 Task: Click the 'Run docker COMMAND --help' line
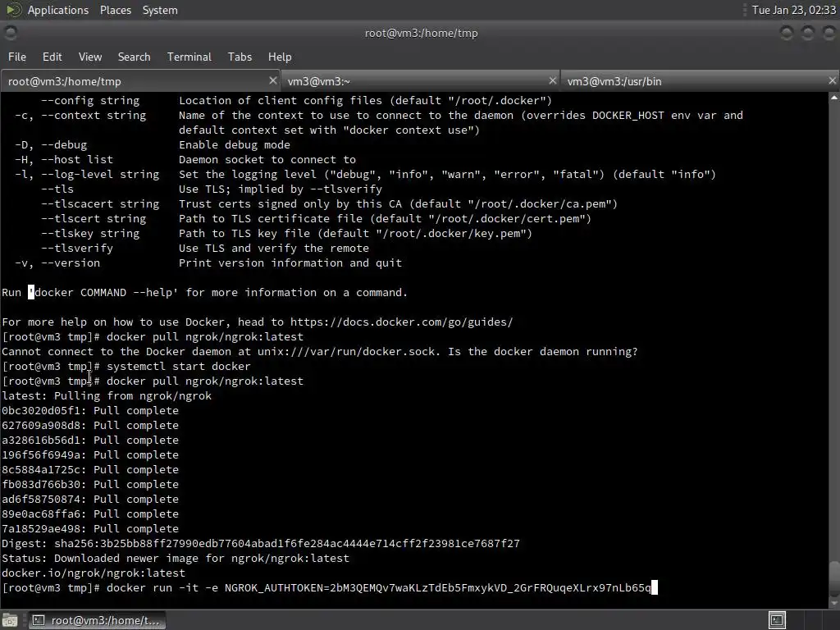(204, 293)
